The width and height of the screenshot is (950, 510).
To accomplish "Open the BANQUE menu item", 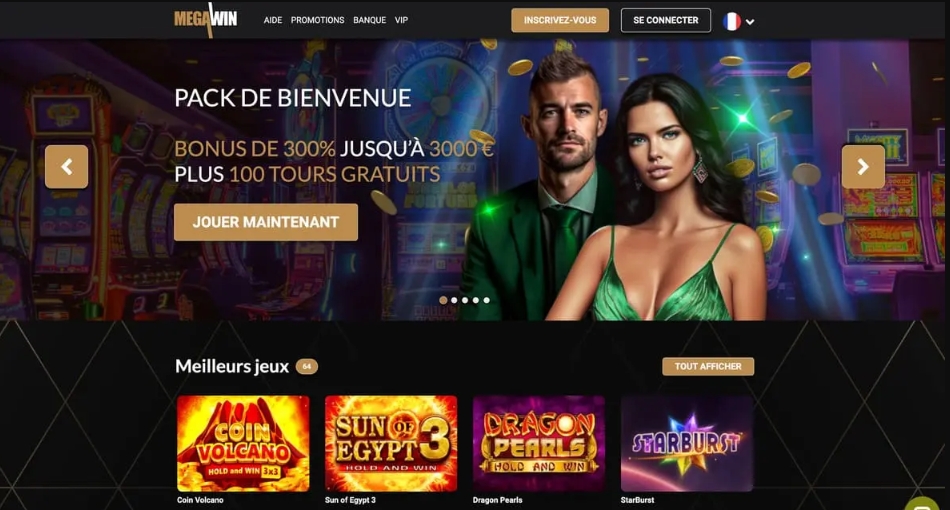I will (370, 20).
